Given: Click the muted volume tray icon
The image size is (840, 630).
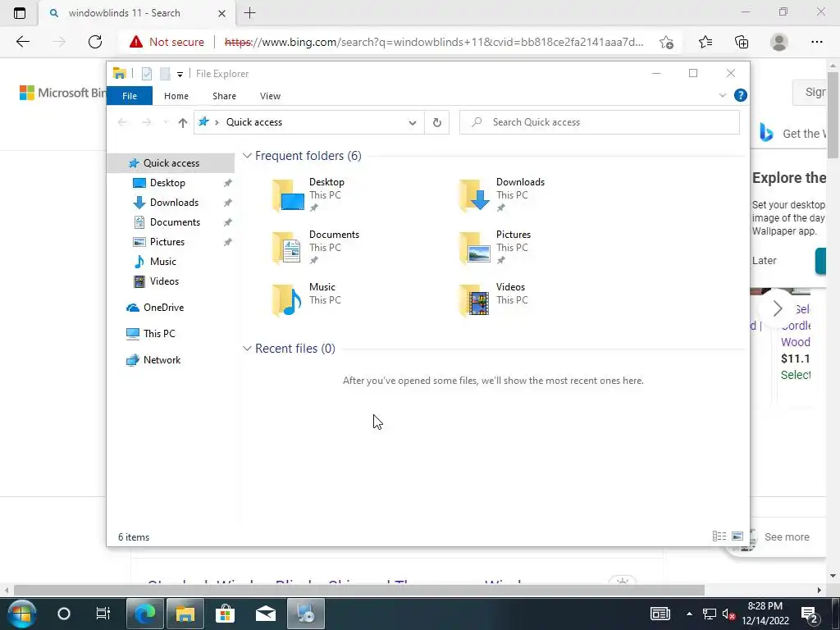Looking at the screenshot, I should [728, 614].
